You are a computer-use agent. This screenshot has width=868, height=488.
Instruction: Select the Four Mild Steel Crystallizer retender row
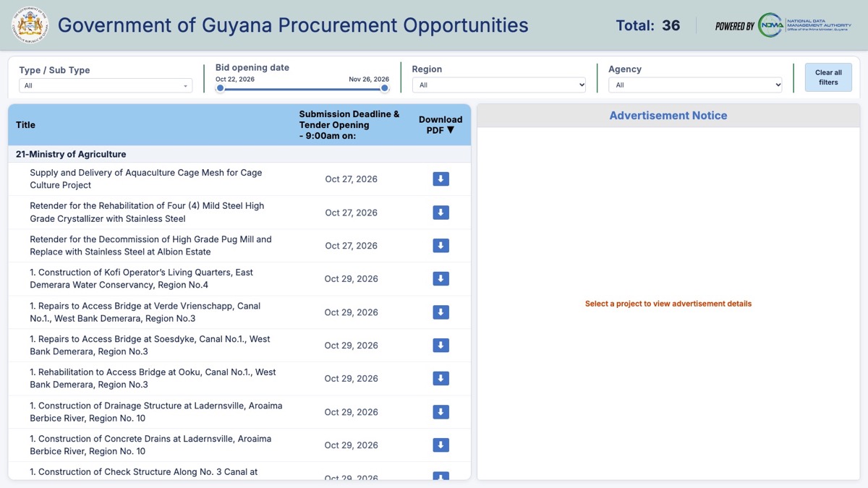[239, 213]
